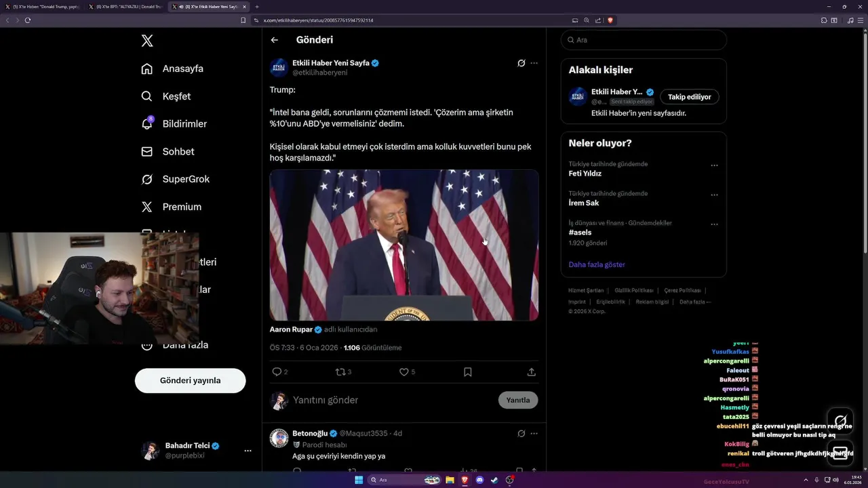Screen dimensions: 868x488
Task: Open Feti Yıldız trending topic
Action: [585, 174]
